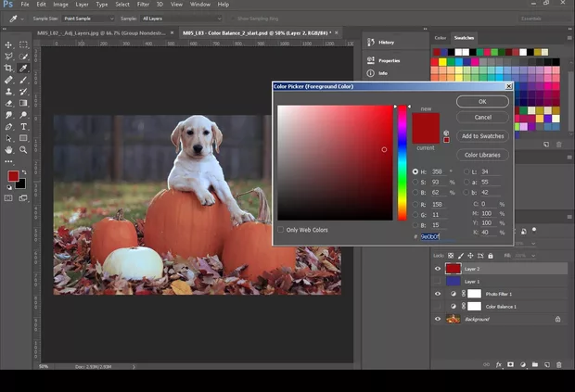Click the Eyedropper tool in toolbar
The image size is (575, 392).
click(23, 68)
